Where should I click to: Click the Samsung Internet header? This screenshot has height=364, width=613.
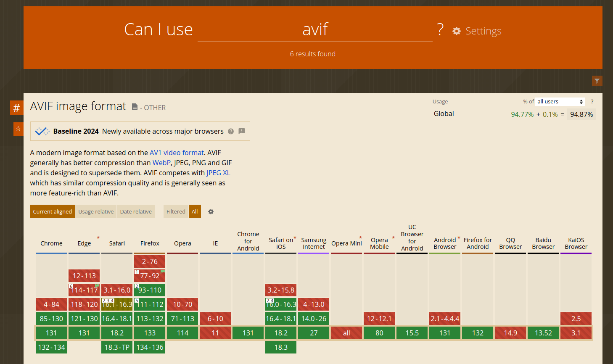(314, 243)
